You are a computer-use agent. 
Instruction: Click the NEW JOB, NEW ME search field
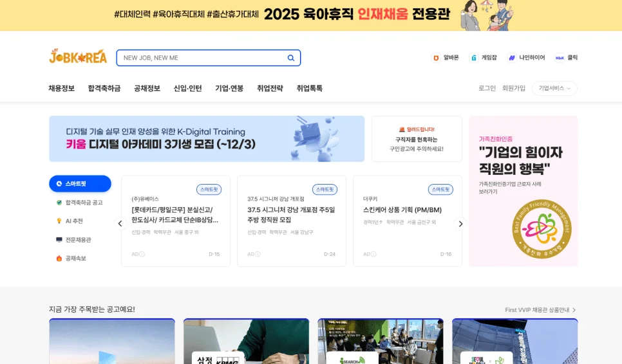click(200, 58)
